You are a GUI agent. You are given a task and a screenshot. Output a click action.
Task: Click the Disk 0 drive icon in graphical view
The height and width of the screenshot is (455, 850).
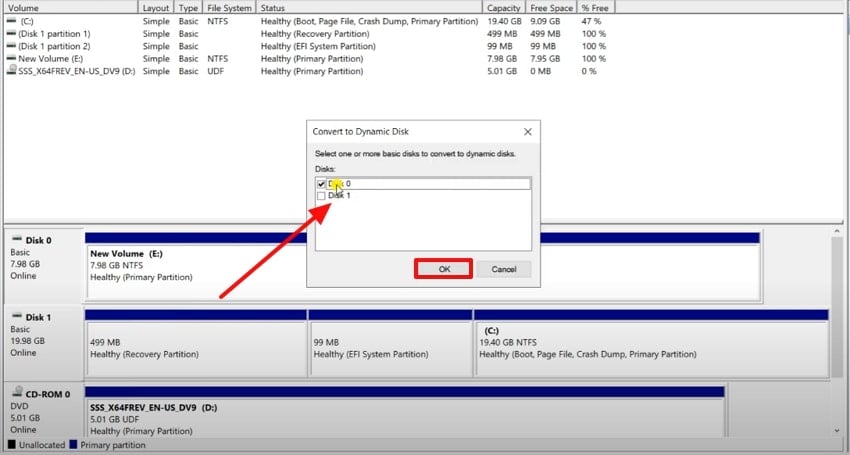click(x=17, y=239)
